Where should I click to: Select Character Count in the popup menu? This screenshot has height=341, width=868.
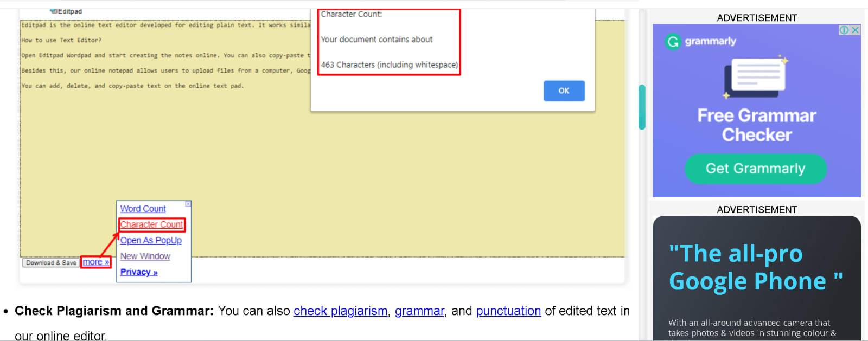152,224
